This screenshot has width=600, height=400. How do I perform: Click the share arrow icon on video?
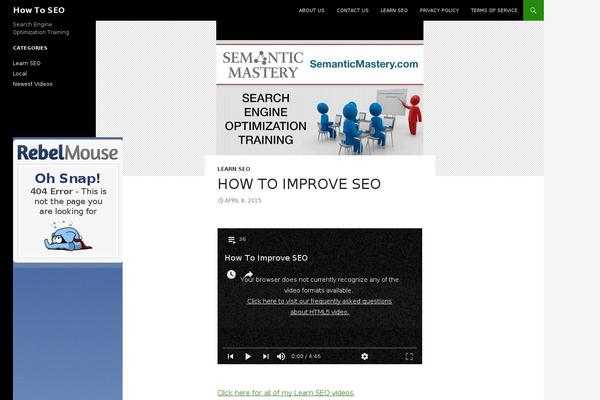pos(248,274)
